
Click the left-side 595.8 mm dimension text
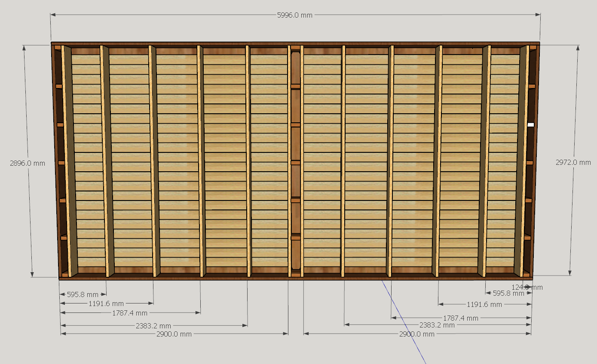[x=83, y=294]
